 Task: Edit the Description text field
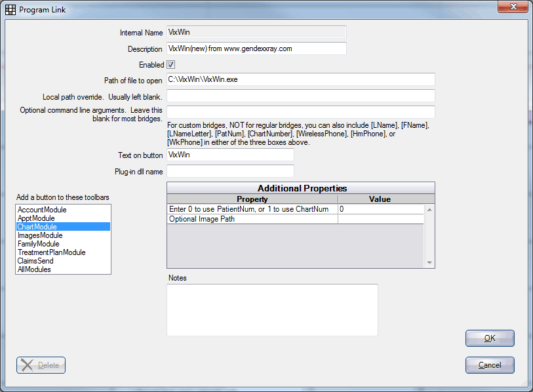[x=256, y=49]
